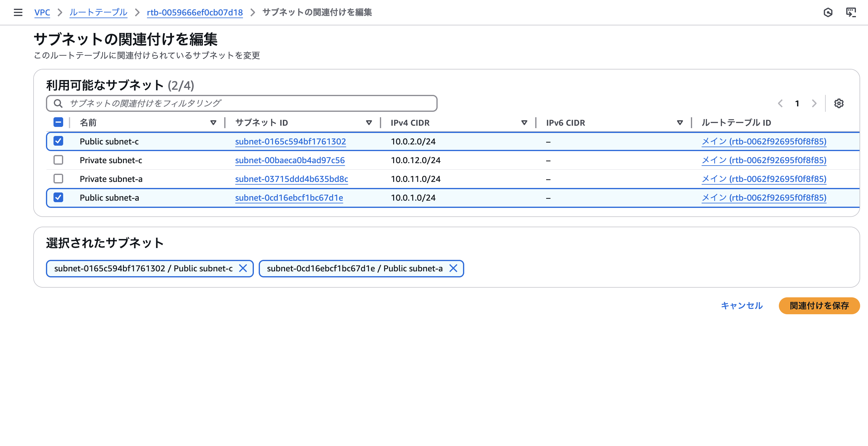Remove Public subnet-c from selected subnets
This screenshot has height=446, width=868.
(x=243, y=268)
